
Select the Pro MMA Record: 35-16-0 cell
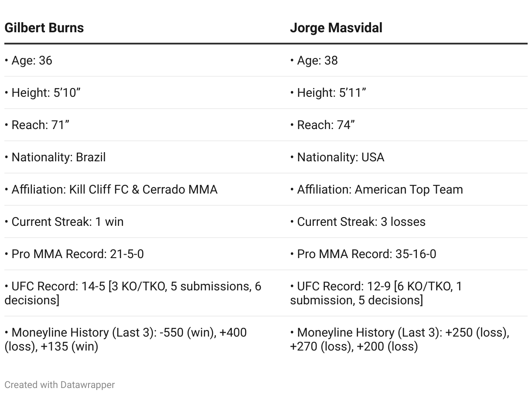click(409, 254)
